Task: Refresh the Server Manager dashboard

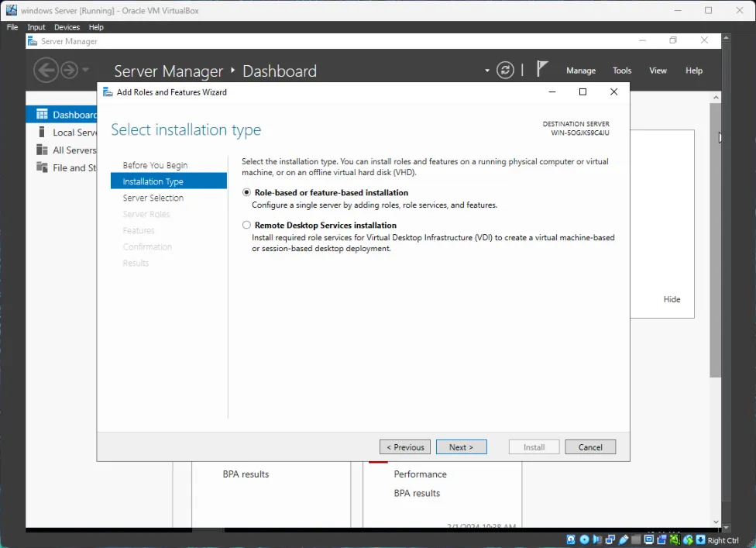Action: coord(505,71)
